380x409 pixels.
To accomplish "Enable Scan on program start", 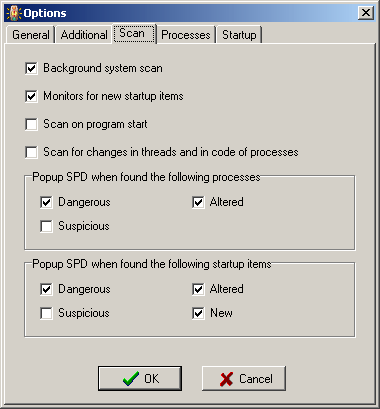I will click(31, 125).
